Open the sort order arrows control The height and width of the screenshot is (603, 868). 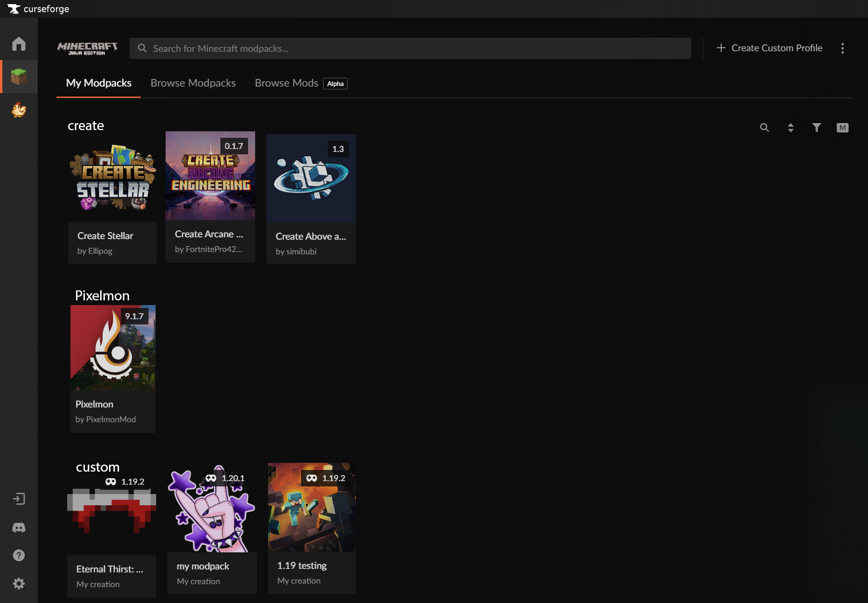(791, 128)
